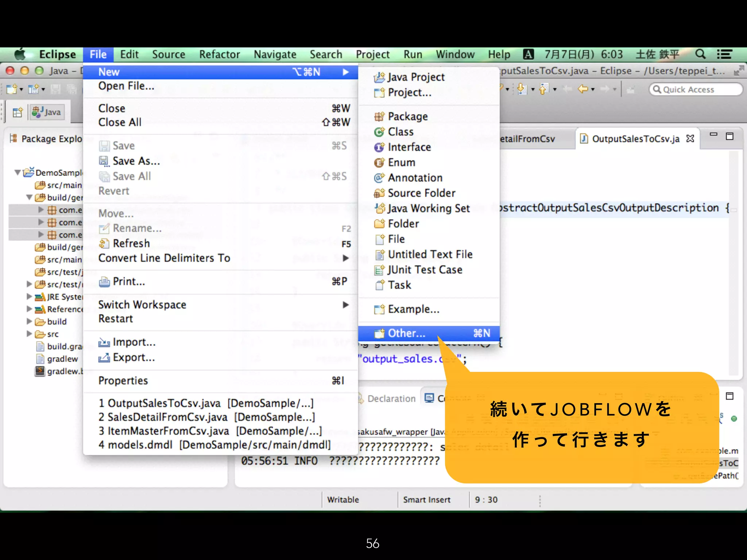
Task: Expand the src folder node
Action: (29, 334)
